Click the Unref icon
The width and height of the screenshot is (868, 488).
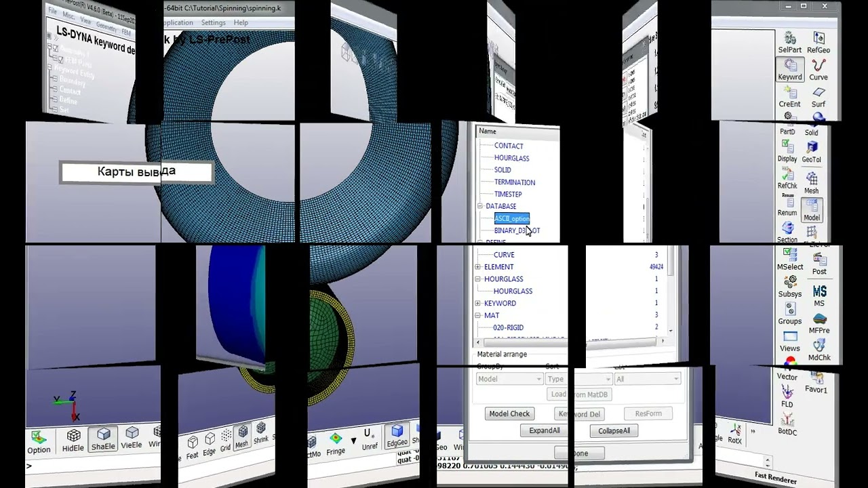[x=370, y=439]
